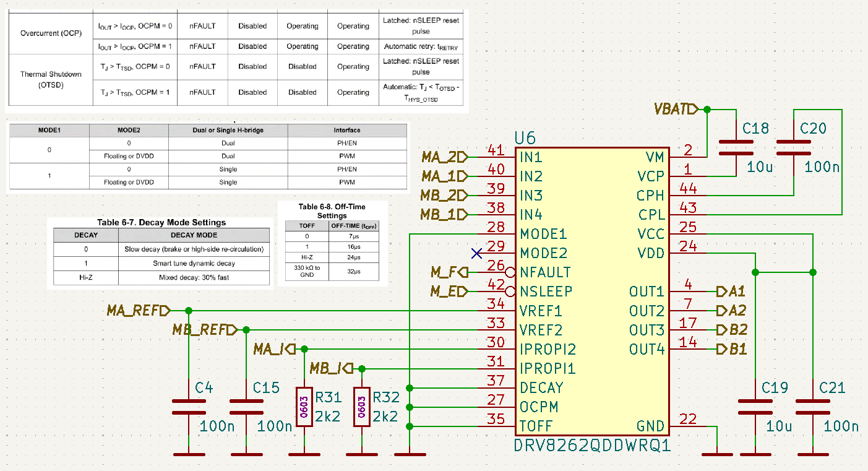Select the MB_2 label at IN3
The image size is (868, 471).
pos(445,194)
